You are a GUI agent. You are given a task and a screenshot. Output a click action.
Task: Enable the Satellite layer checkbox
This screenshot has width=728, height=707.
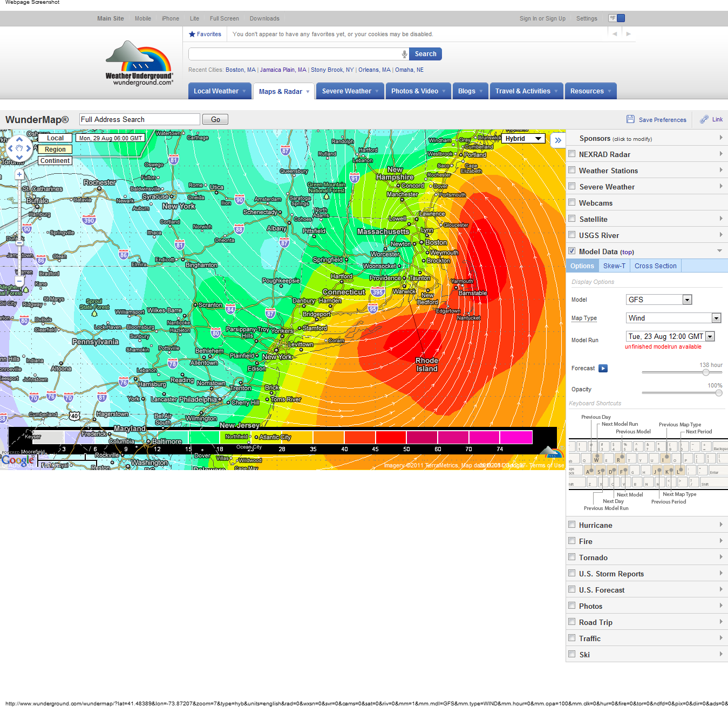coord(571,219)
